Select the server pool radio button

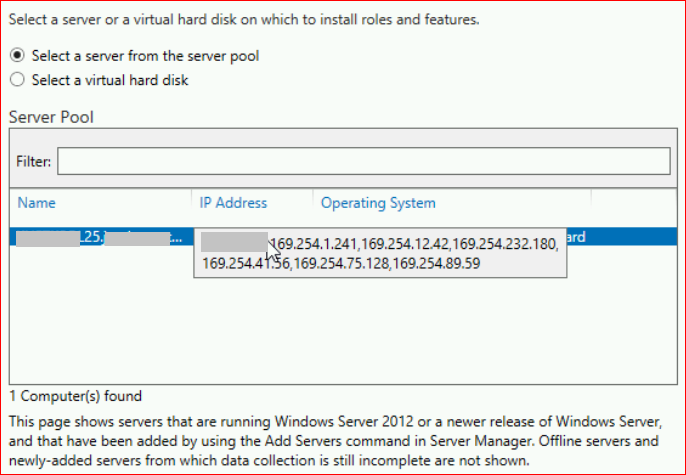(18, 56)
